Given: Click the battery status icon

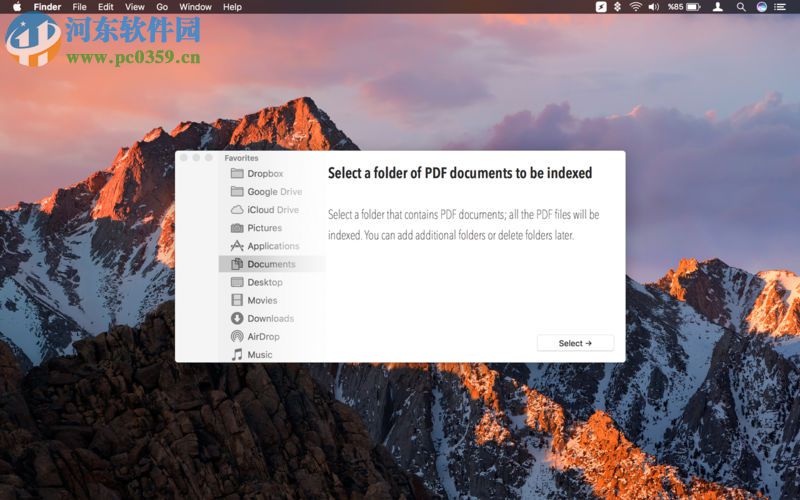Looking at the screenshot, I should pyautogui.click(x=693, y=7).
